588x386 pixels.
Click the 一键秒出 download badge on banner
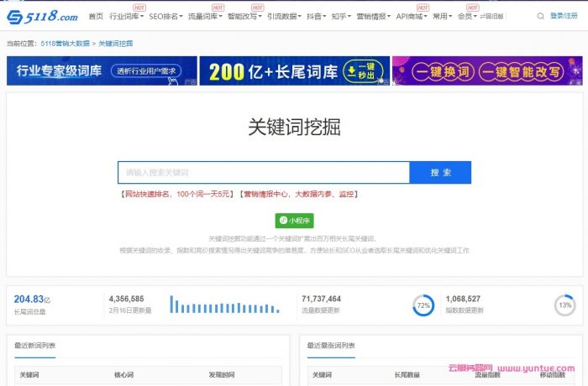pos(360,71)
